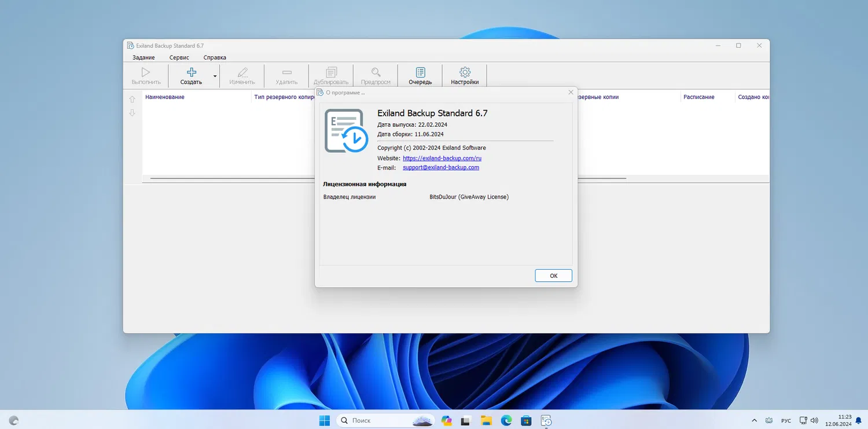Viewport: 868px width, 429px height.
Task: Click the Владелец лицензии label
Action: (x=350, y=197)
